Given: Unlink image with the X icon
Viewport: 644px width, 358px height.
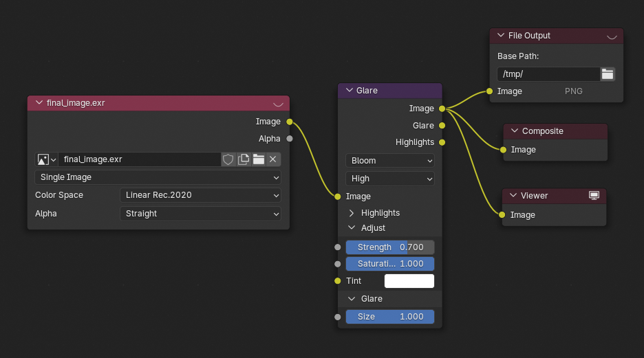Looking at the screenshot, I should (273, 159).
